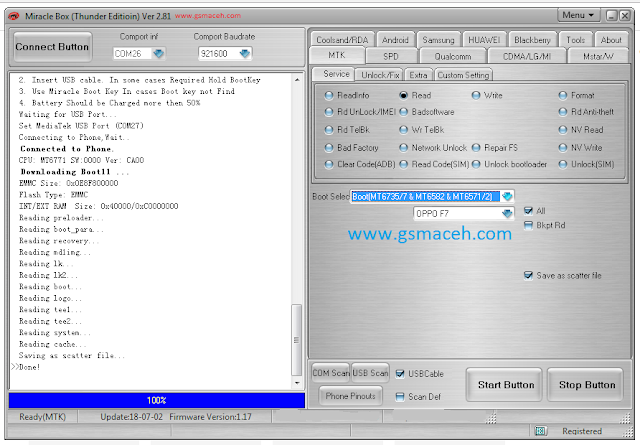Switch to the CDMA/LG/MI tab
The height and width of the screenshot is (445, 640).
click(527, 56)
